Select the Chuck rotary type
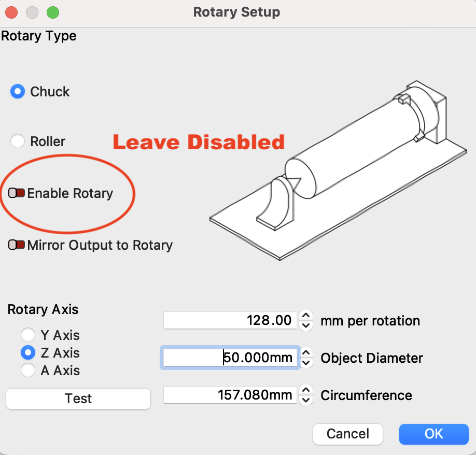 (18, 92)
